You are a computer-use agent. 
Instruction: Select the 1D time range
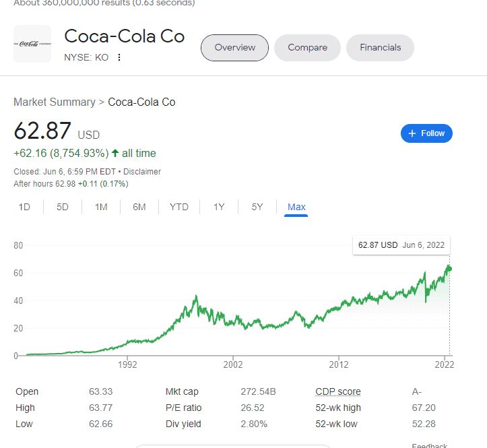[24, 207]
